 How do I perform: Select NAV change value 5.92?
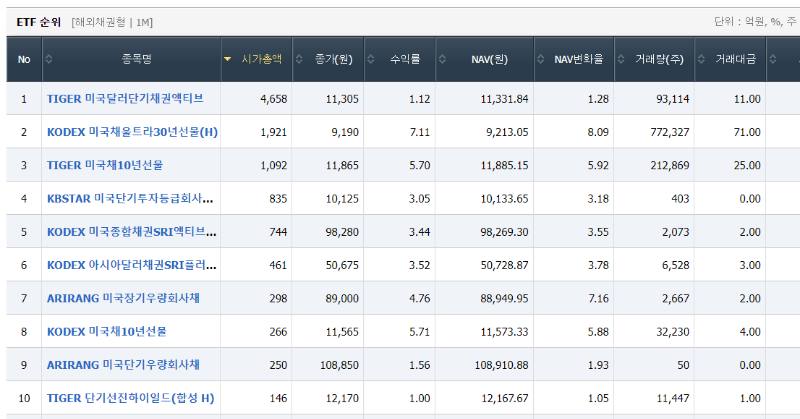pyautogui.click(x=598, y=165)
